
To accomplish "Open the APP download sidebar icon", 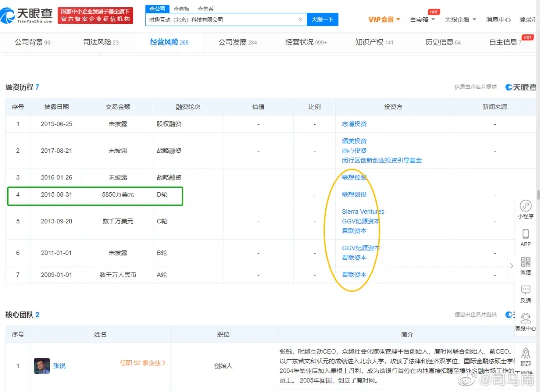I will pos(525,234).
